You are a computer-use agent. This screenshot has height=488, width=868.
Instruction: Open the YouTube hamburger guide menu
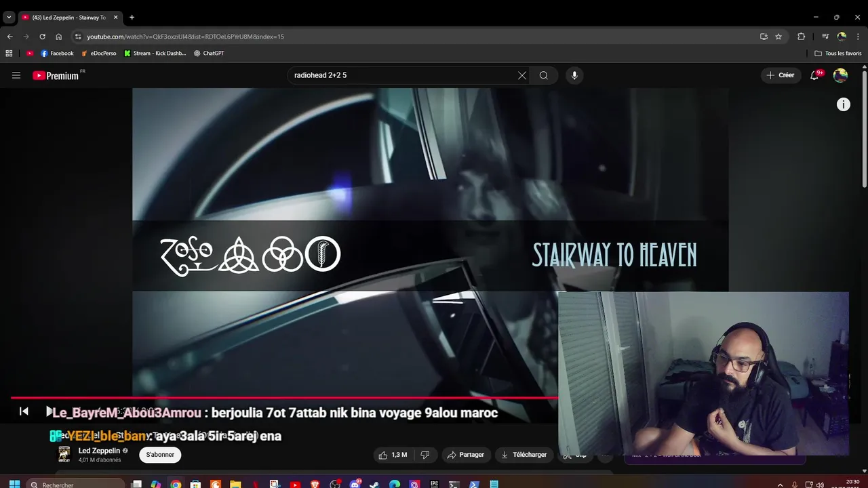tap(16, 75)
